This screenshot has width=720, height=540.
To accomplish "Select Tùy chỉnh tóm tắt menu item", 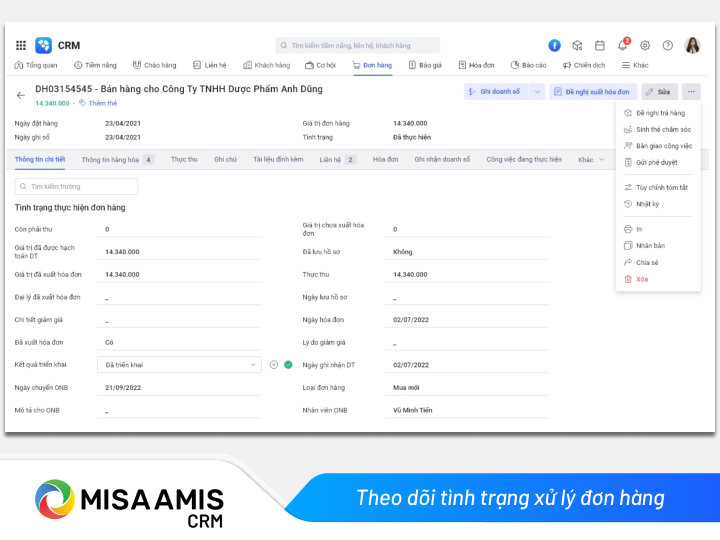I will (x=658, y=187).
